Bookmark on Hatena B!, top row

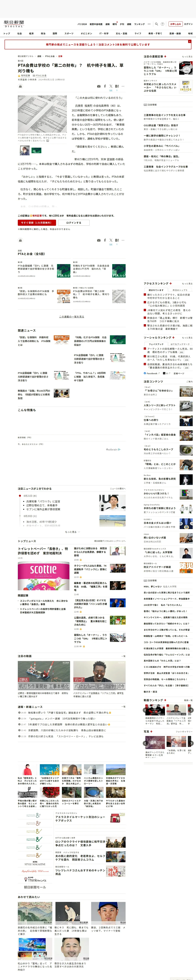(117, 86)
